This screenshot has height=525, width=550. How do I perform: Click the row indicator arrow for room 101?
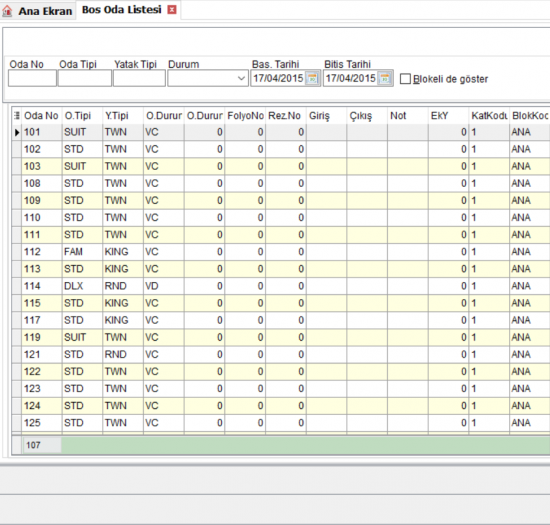(16, 133)
